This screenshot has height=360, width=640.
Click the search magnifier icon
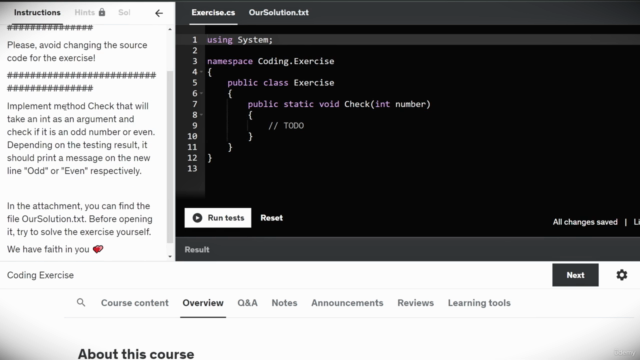click(81, 302)
